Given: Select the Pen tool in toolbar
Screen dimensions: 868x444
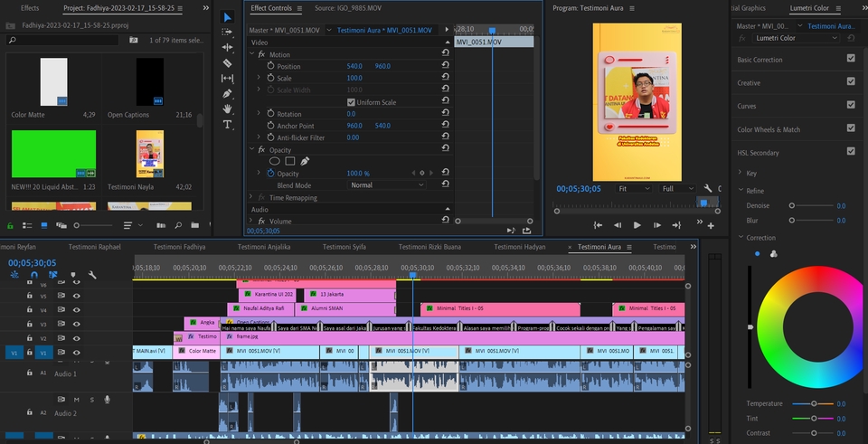Looking at the screenshot, I should 228,94.
